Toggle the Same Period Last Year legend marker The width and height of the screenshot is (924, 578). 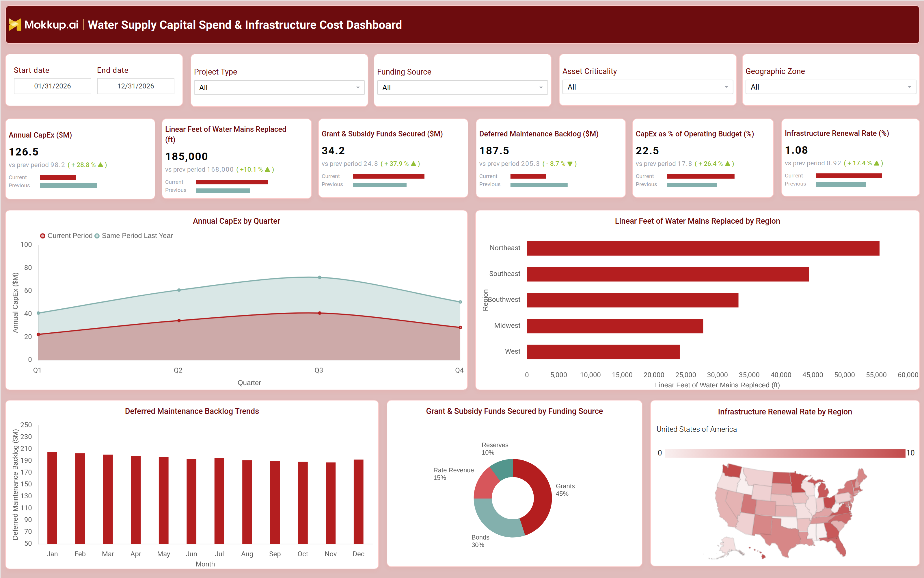[x=97, y=236]
